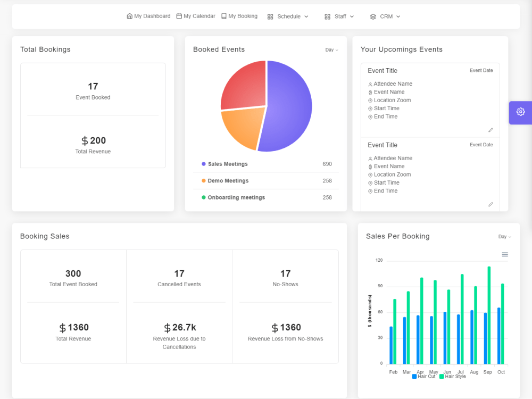Click the second event's edit pencil icon

tap(491, 204)
